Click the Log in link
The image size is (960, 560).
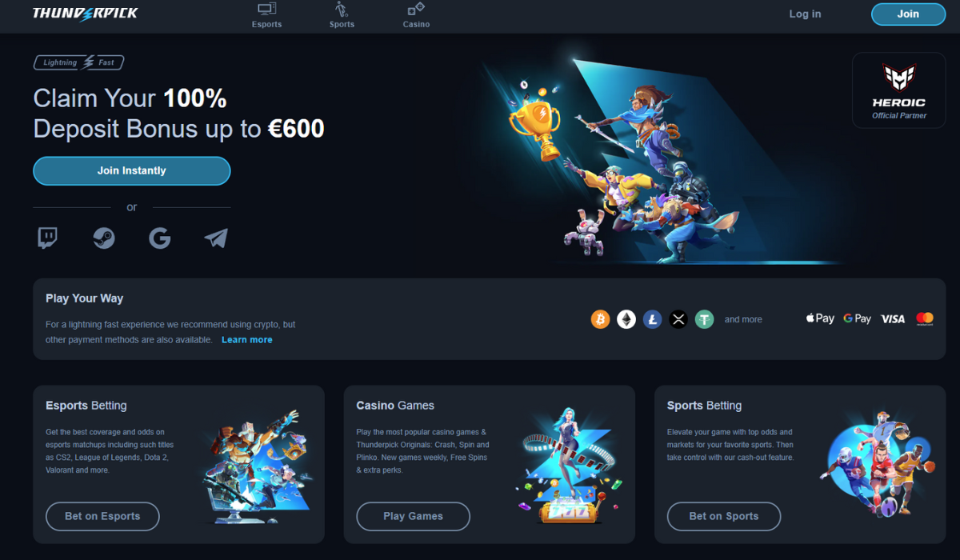click(805, 14)
